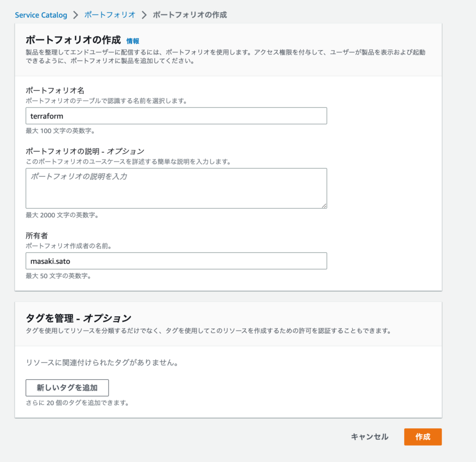Viewport: 476px width, 462px height.
Task: Click the chevron before ポートフォリオの作成 breadcrumb
Action: [x=144, y=15]
